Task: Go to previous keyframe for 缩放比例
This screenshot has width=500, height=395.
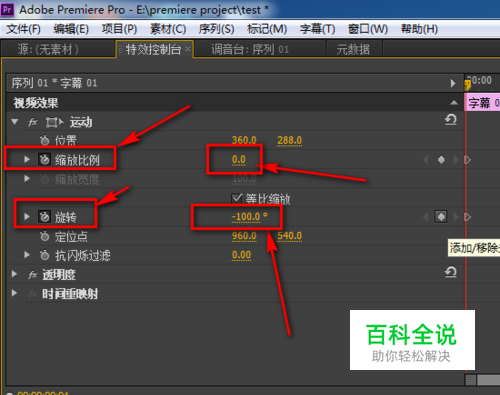Action: (x=426, y=160)
